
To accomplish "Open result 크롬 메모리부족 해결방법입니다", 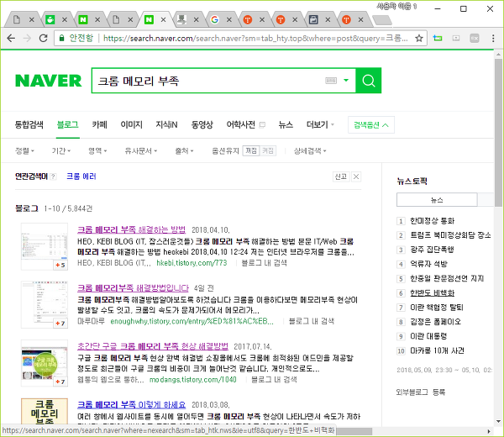I will (133, 287).
